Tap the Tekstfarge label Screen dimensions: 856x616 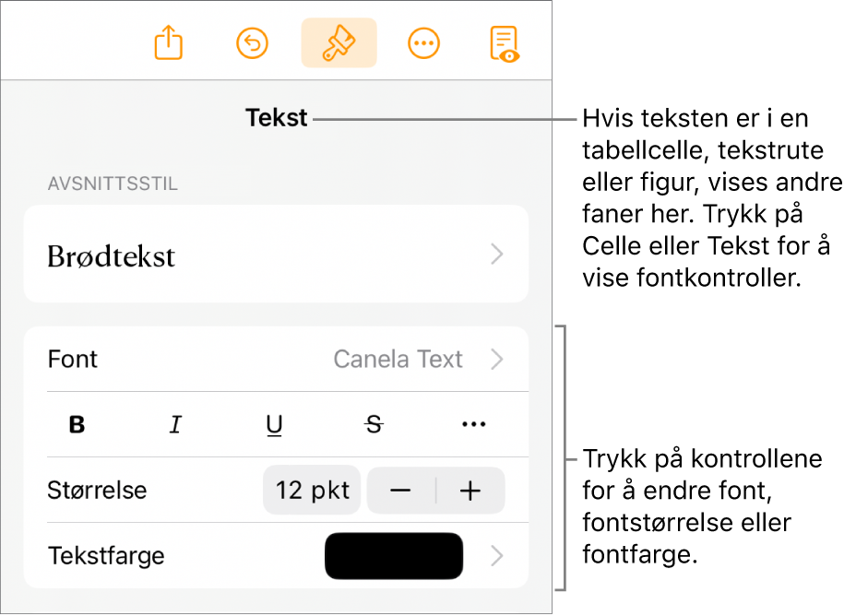pyautogui.click(x=106, y=556)
